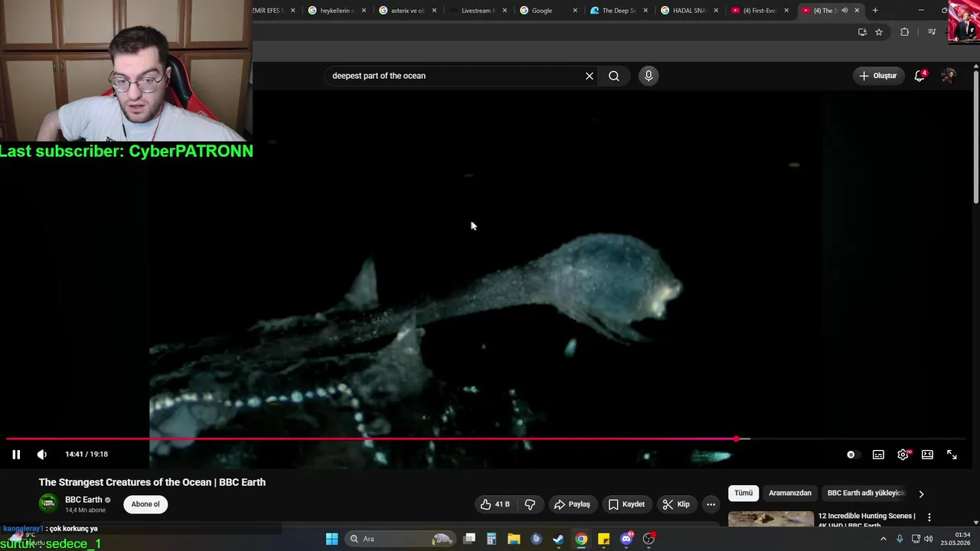Screen dimensions: 980x551
Task: Create a clip with Klip button
Action: 676,504
